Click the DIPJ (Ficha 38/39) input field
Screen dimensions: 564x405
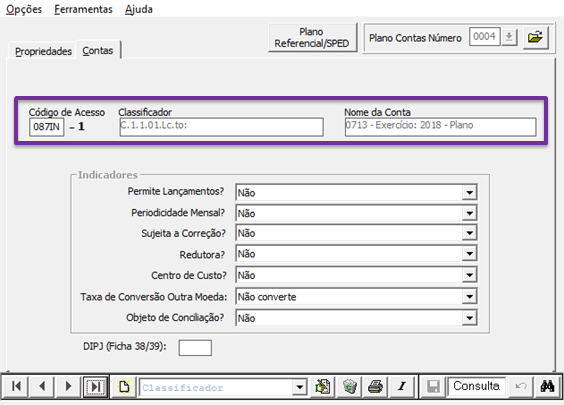click(195, 348)
